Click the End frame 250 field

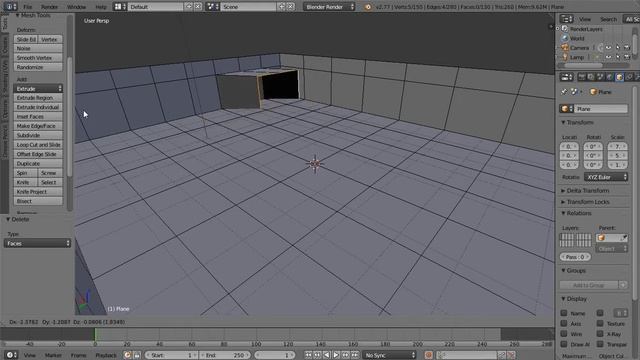tap(224, 355)
